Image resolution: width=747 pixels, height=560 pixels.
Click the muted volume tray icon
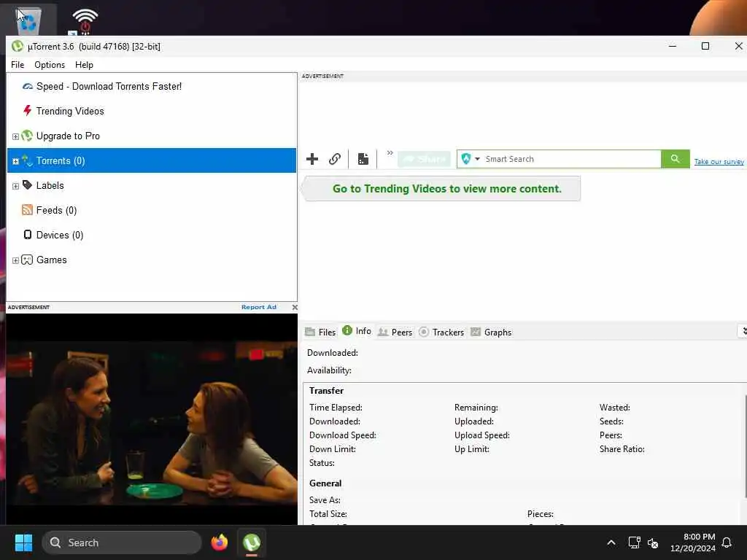pyautogui.click(x=653, y=542)
